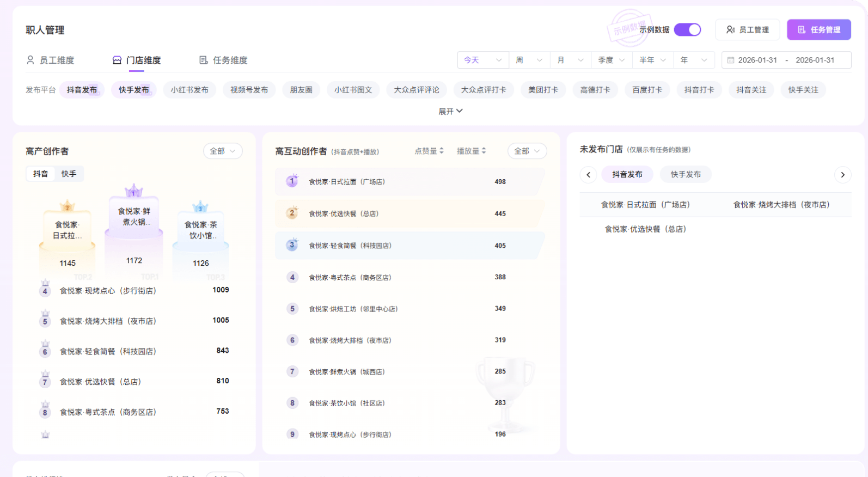Open the 今天 dropdown

point(482,60)
